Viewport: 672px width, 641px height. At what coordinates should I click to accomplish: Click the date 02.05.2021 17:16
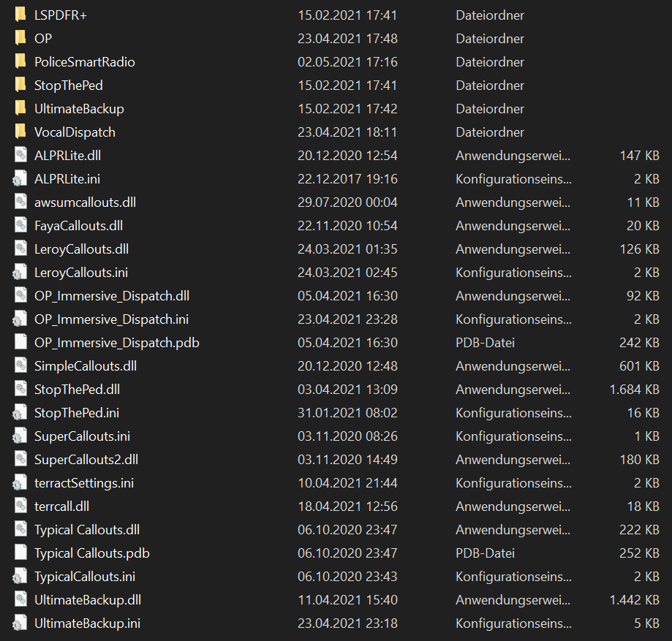[x=347, y=61]
